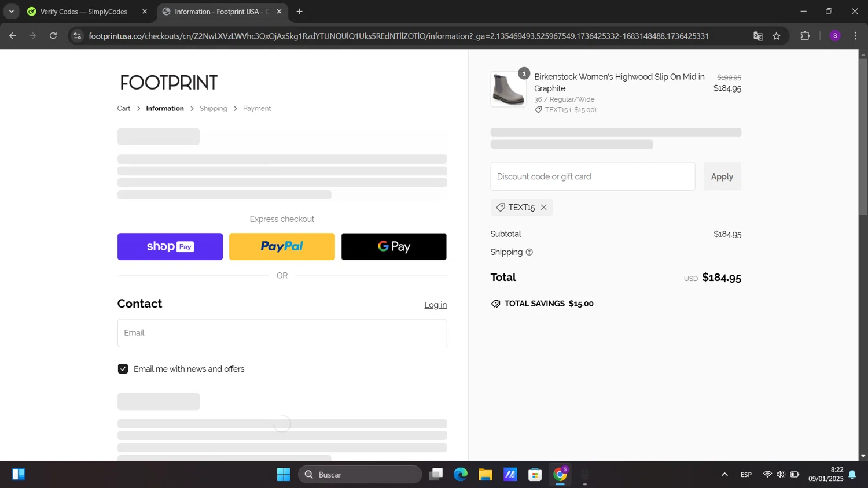Bookmark this page with the star icon
The image size is (868, 488).
point(777,36)
